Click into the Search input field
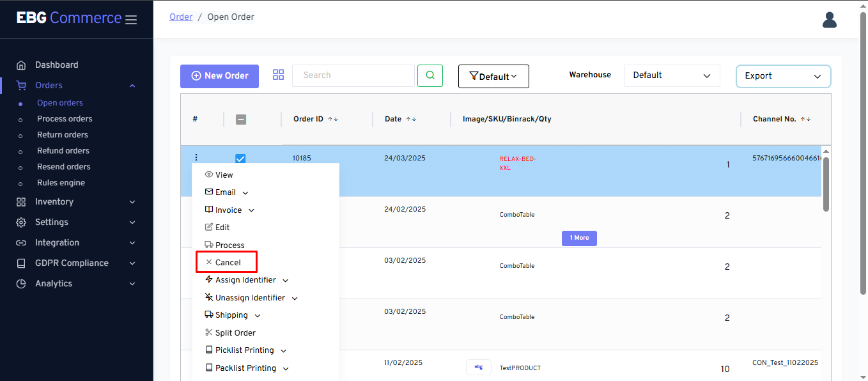Viewport: 868px width, 381px height. [x=353, y=75]
